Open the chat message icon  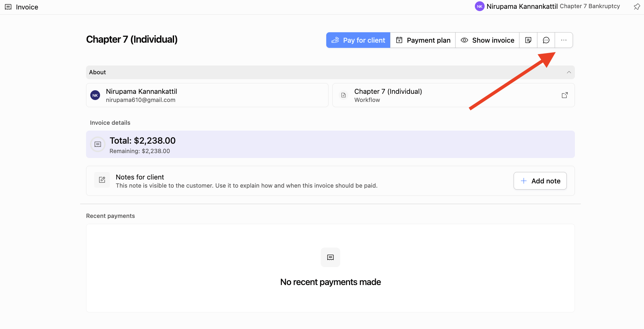546,40
